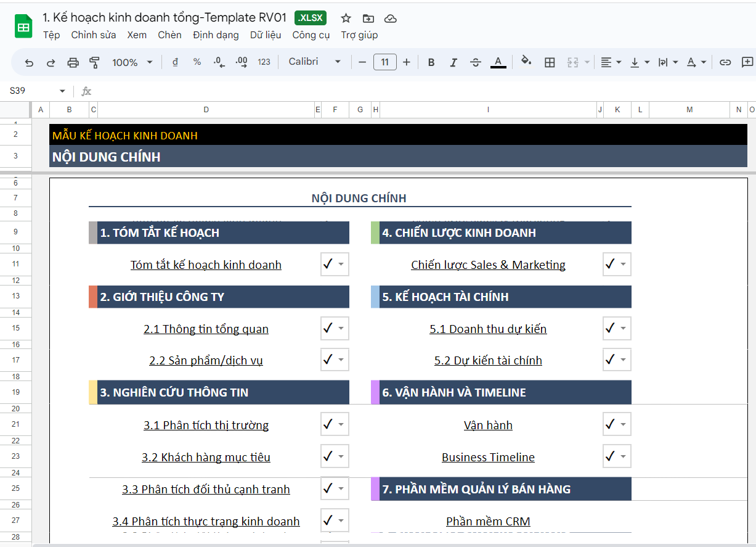The image size is (756, 547).
Task: Format as currency with đ icon
Action: [x=176, y=62]
